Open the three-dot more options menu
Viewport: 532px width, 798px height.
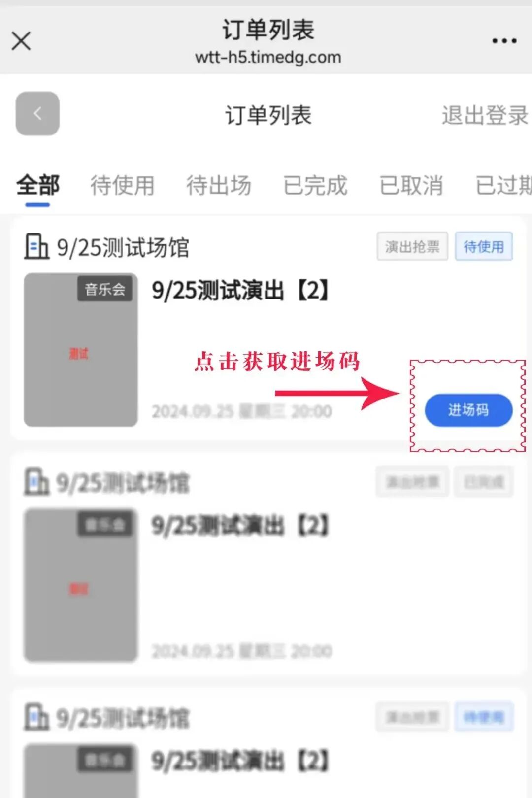(x=504, y=41)
